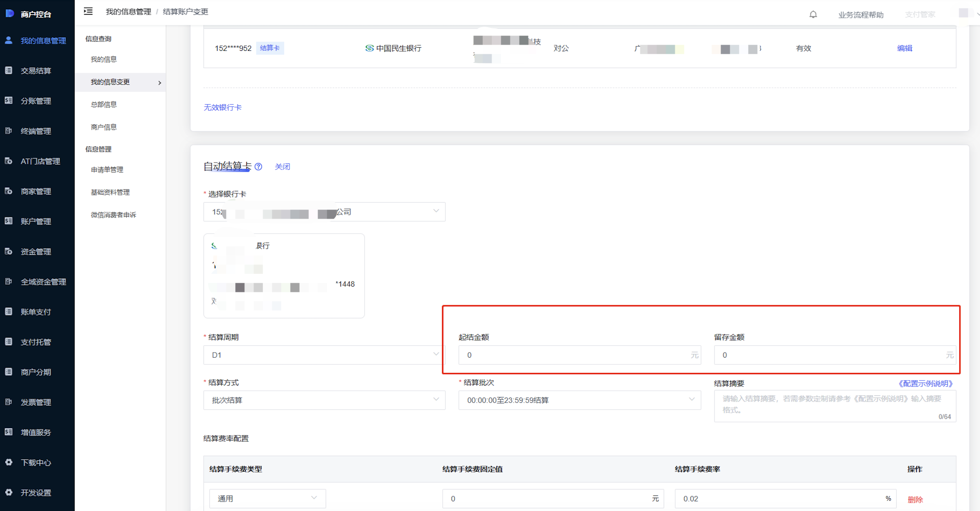Image resolution: width=980 pixels, height=511 pixels.
Task: Toggle the sidebar collapse hamburger icon
Action: pos(88,11)
